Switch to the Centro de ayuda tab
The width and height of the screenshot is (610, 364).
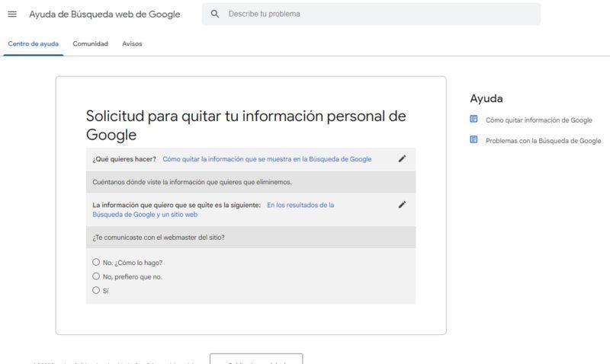click(x=33, y=44)
